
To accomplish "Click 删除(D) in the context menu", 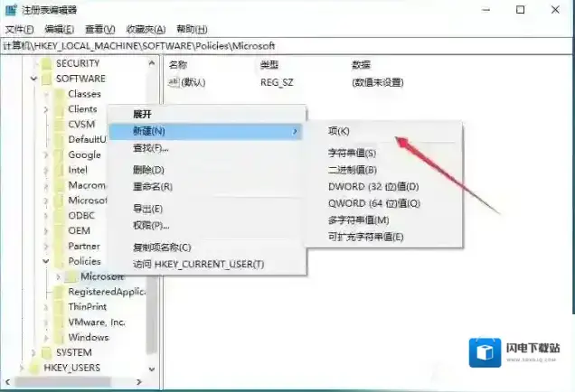I will (x=148, y=169).
